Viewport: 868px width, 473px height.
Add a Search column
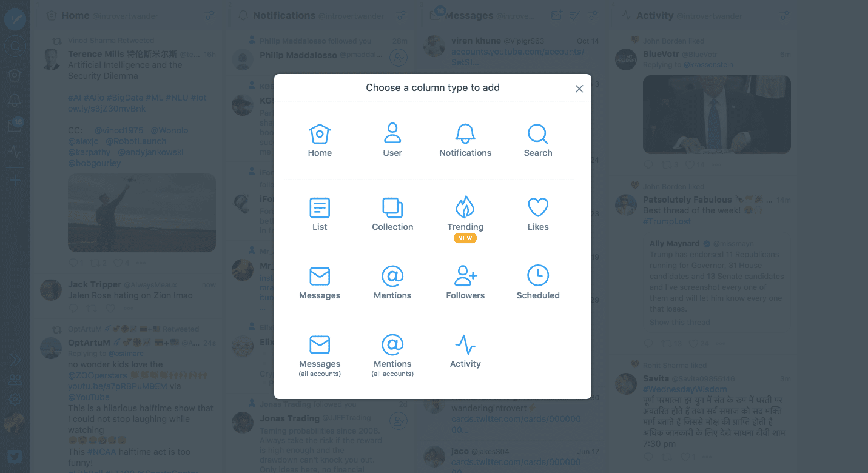pos(538,141)
